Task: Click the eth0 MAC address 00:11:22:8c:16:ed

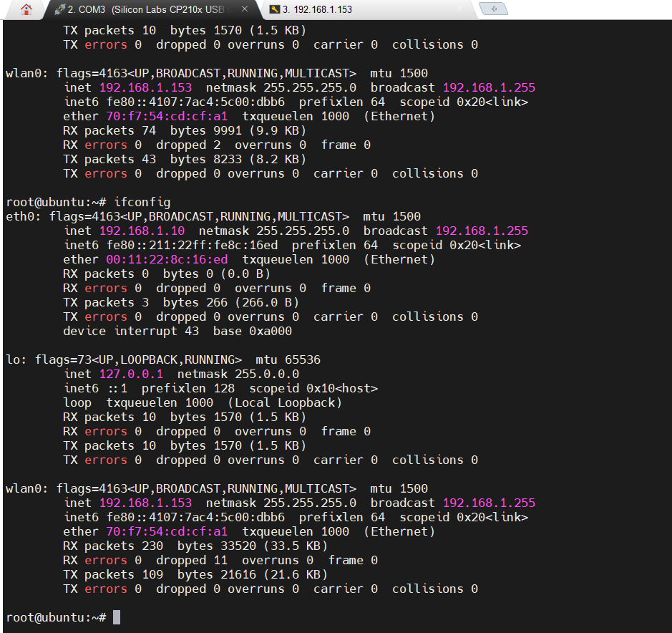Action: [x=167, y=259]
